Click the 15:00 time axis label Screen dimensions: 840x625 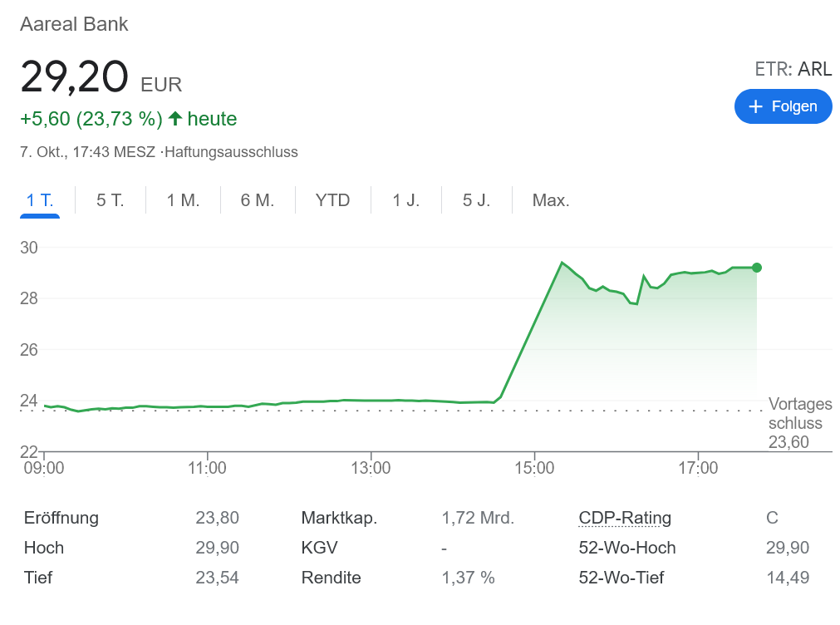click(534, 468)
